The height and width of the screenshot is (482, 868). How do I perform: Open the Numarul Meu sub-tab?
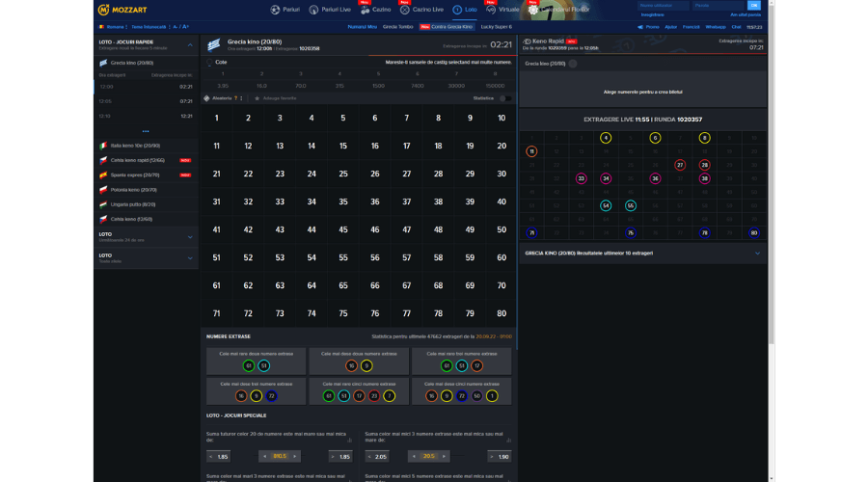pos(362,27)
